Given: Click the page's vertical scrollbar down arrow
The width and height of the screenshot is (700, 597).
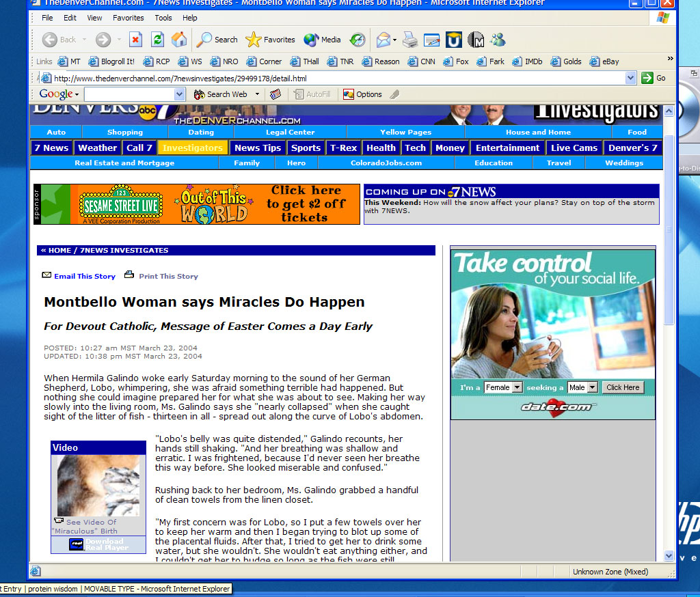Looking at the screenshot, I should pos(669,556).
